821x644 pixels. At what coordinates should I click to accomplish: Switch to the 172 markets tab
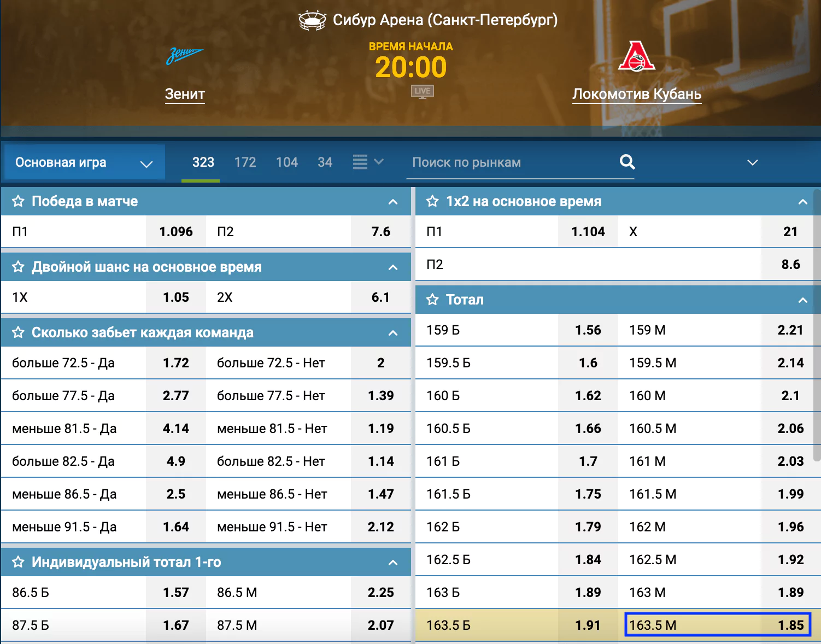[245, 162]
